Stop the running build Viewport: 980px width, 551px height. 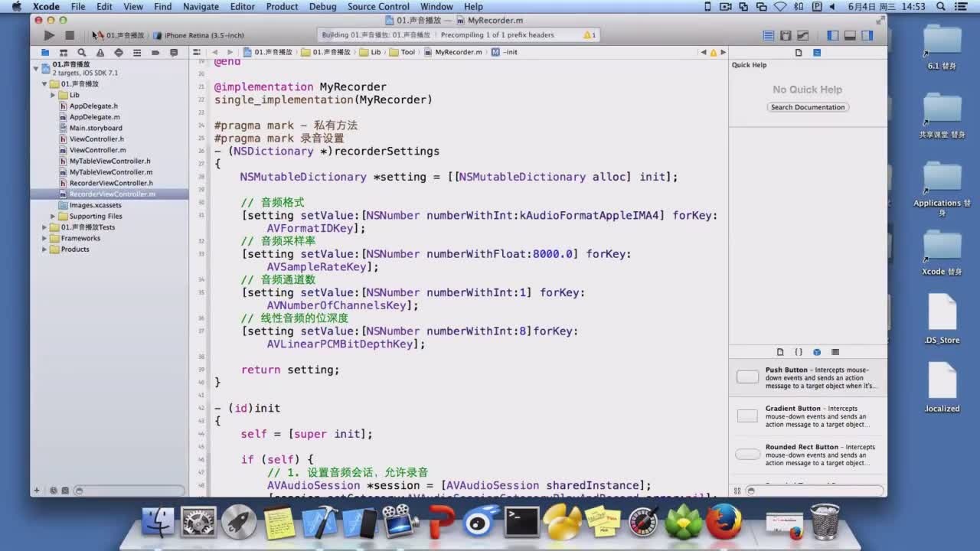click(x=70, y=35)
